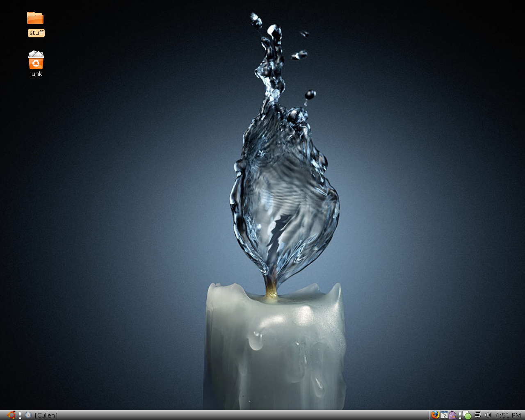Click the small clock icon beside the Ubuntu logo
525x420 pixels.
[x=28, y=415]
